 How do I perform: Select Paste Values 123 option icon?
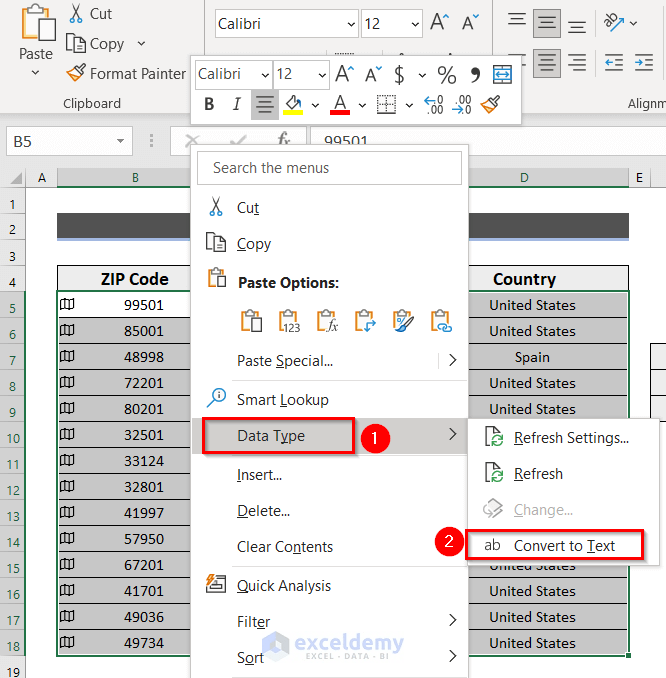click(x=289, y=321)
